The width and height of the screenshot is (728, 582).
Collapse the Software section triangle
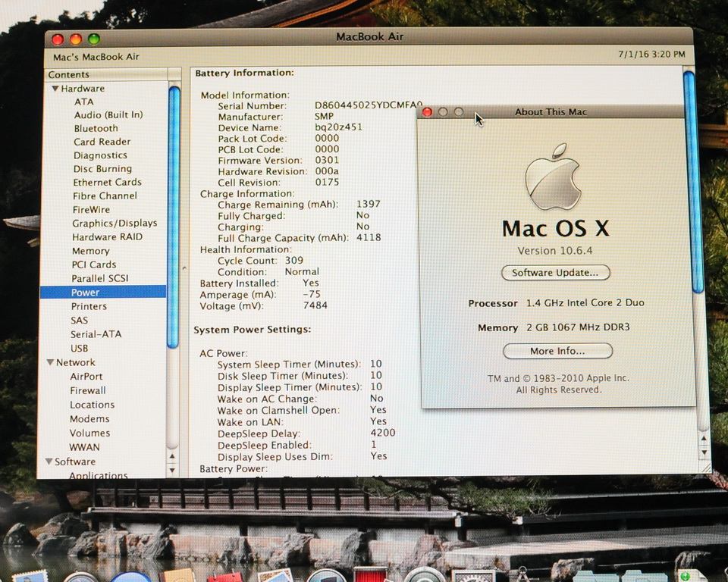point(49,462)
